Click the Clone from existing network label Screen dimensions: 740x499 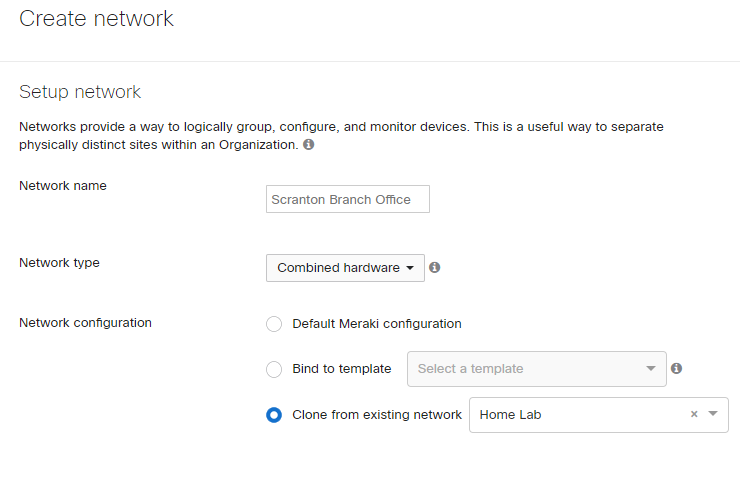coord(377,415)
